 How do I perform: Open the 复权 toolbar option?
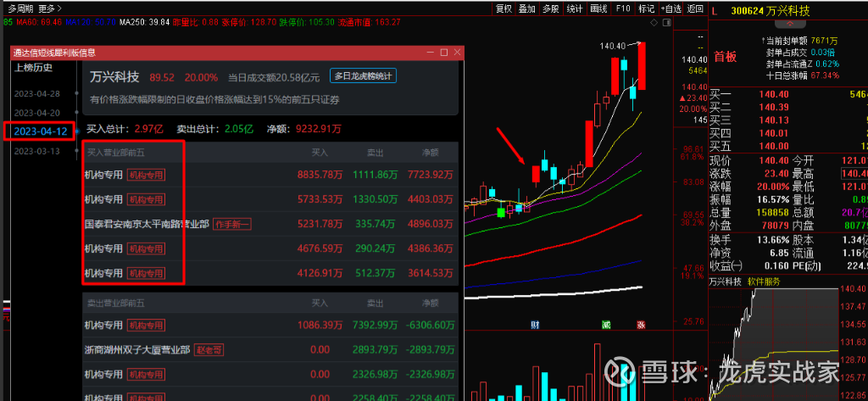pos(504,8)
